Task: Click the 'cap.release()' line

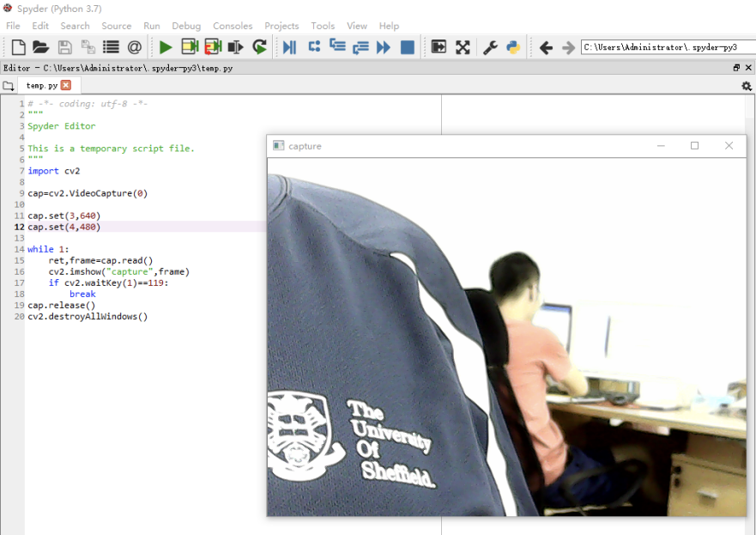Action: point(62,306)
